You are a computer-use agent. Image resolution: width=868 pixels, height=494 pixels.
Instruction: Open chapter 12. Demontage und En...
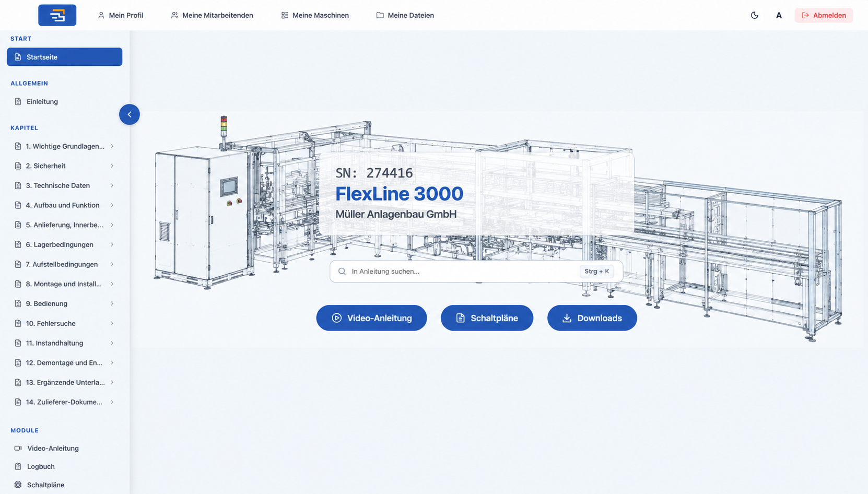coord(64,363)
